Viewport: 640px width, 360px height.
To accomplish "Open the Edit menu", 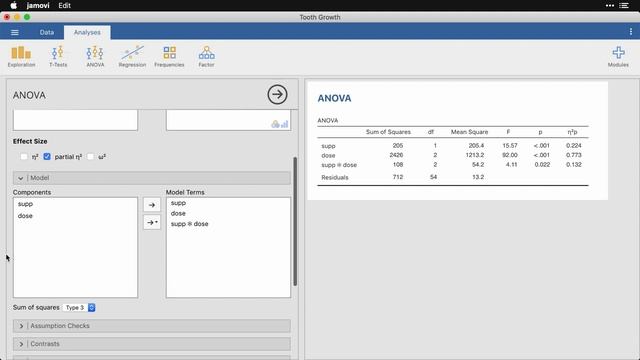I will (64, 5).
